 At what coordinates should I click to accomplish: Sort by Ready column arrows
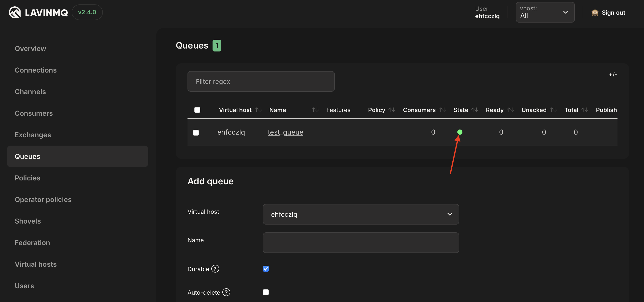pos(510,110)
